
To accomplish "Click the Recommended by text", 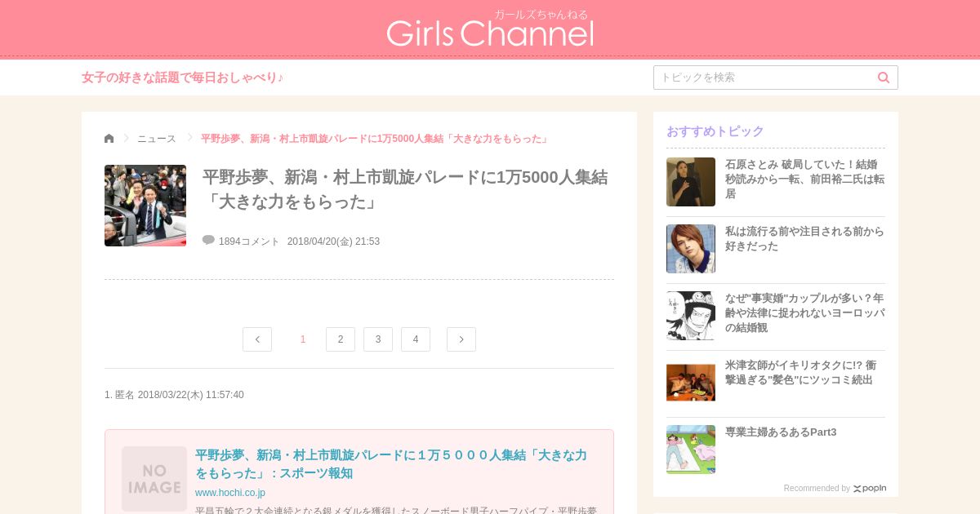I will click(x=817, y=489).
